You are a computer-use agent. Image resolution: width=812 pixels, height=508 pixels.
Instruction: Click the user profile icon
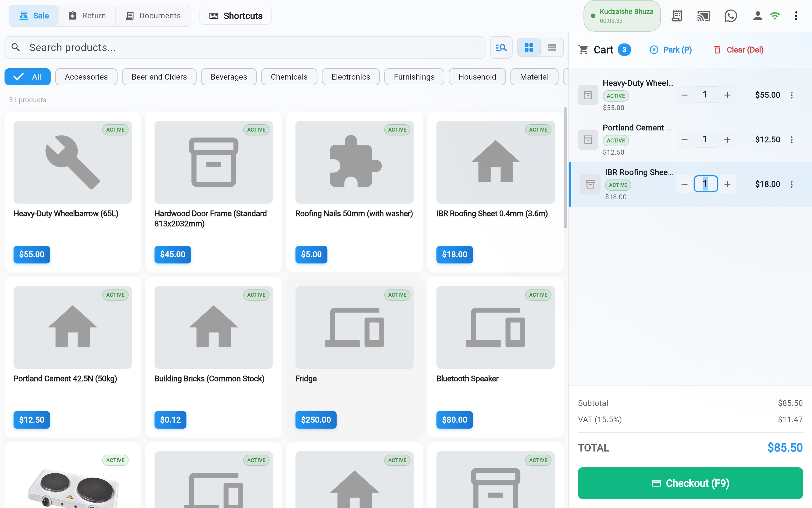[757, 16]
